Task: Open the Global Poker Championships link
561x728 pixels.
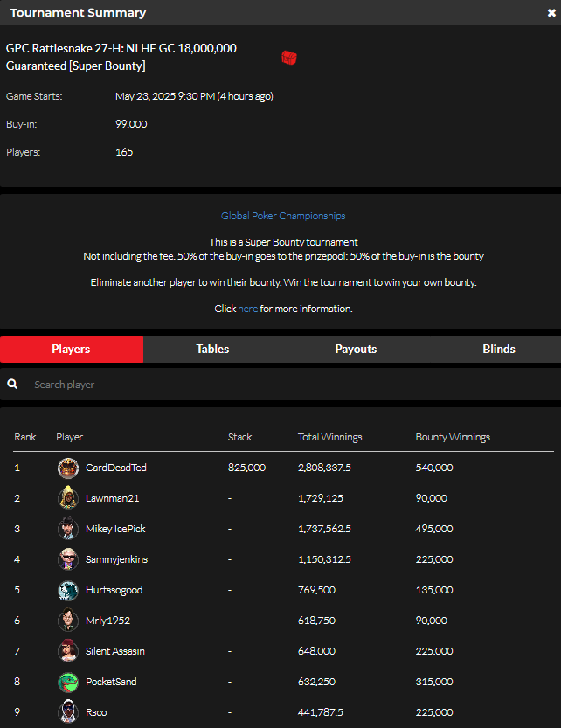Action: pos(283,216)
